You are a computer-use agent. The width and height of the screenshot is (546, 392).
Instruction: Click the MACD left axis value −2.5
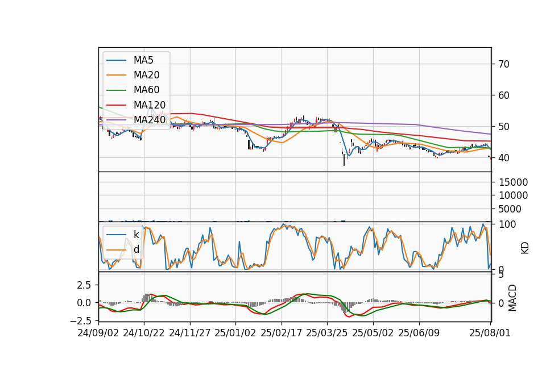(x=81, y=320)
